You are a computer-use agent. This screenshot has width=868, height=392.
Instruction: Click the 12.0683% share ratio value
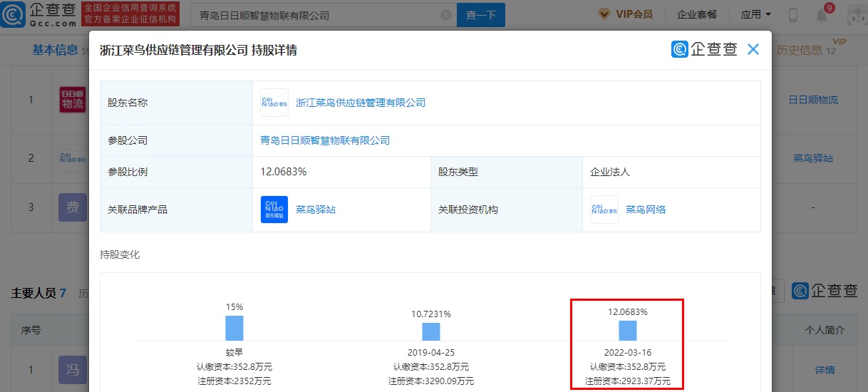click(x=284, y=172)
